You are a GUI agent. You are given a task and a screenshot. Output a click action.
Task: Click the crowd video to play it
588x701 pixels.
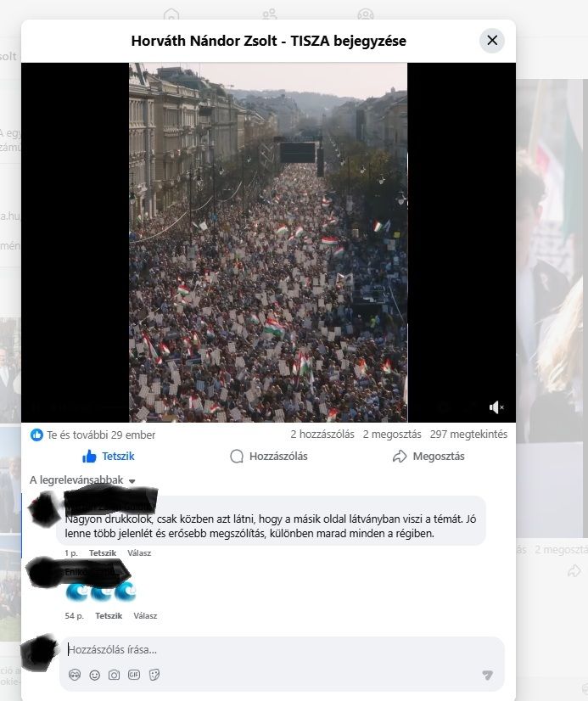268,243
